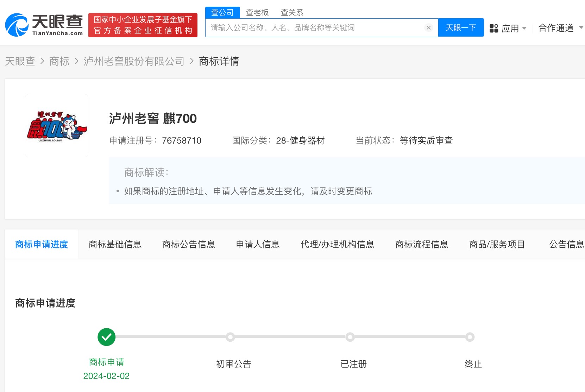Switch to the 查关系 search tab

point(292,13)
